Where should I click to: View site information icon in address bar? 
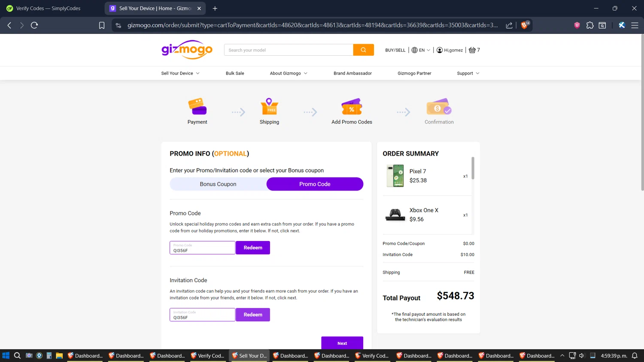(118, 25)
